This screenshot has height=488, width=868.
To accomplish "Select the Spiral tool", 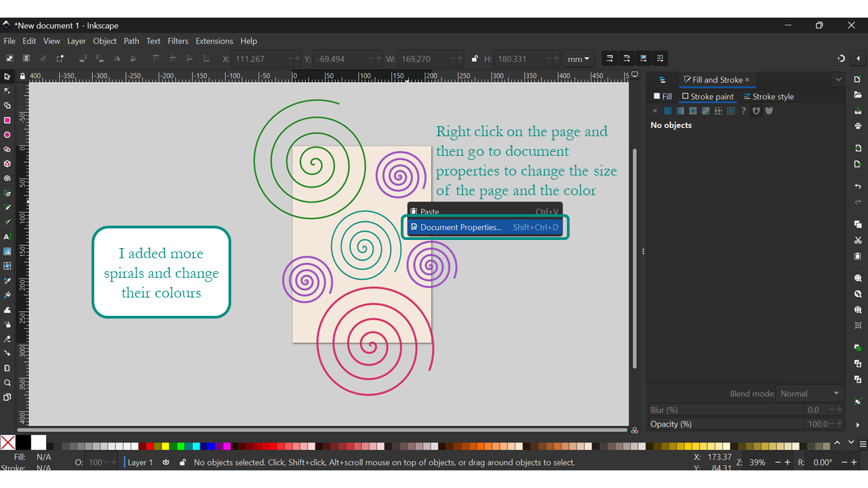I will click(x=7, y=178).
